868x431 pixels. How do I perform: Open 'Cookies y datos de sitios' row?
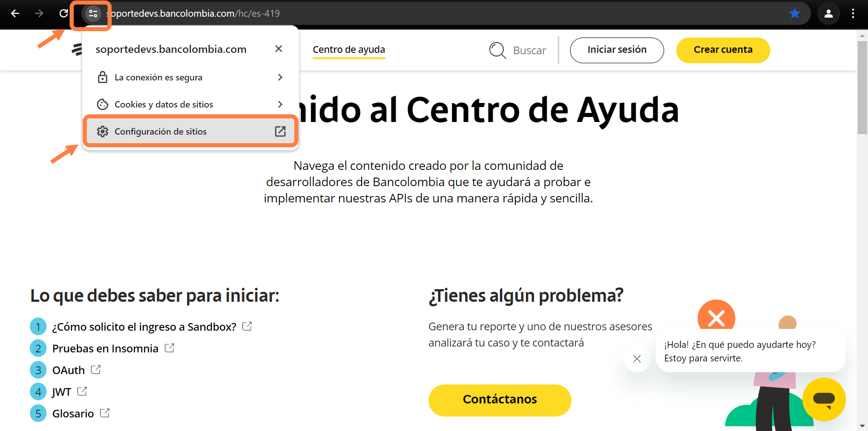point(190,104)
